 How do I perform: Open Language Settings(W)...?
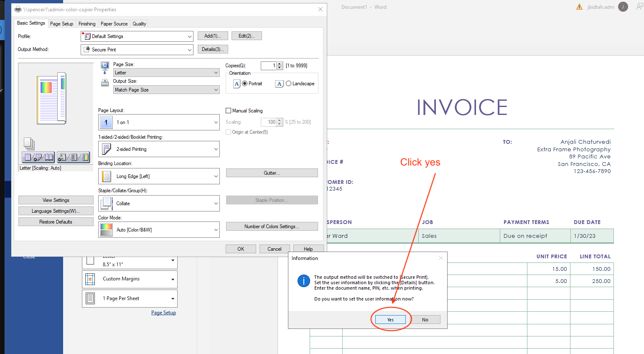(x=56, y=211)
